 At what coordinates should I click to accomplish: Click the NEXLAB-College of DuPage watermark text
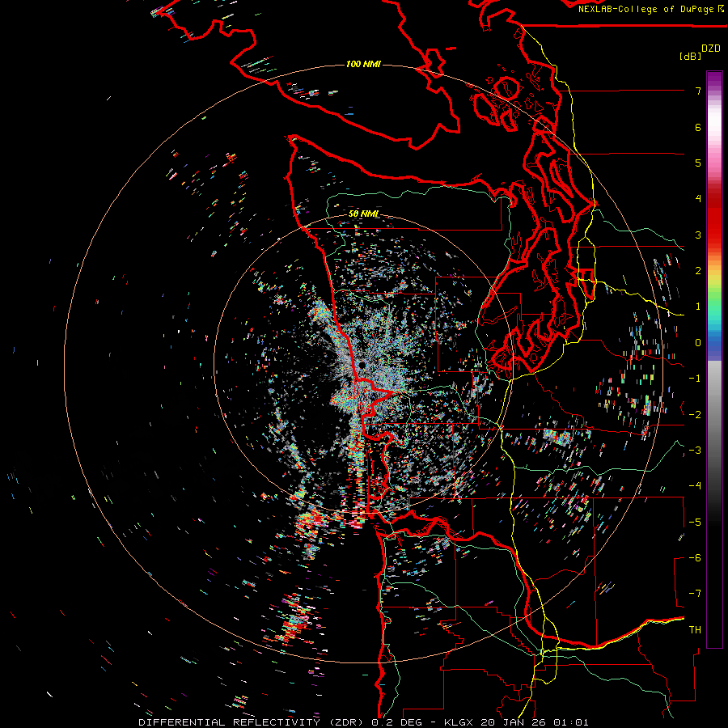pos(648,9)
